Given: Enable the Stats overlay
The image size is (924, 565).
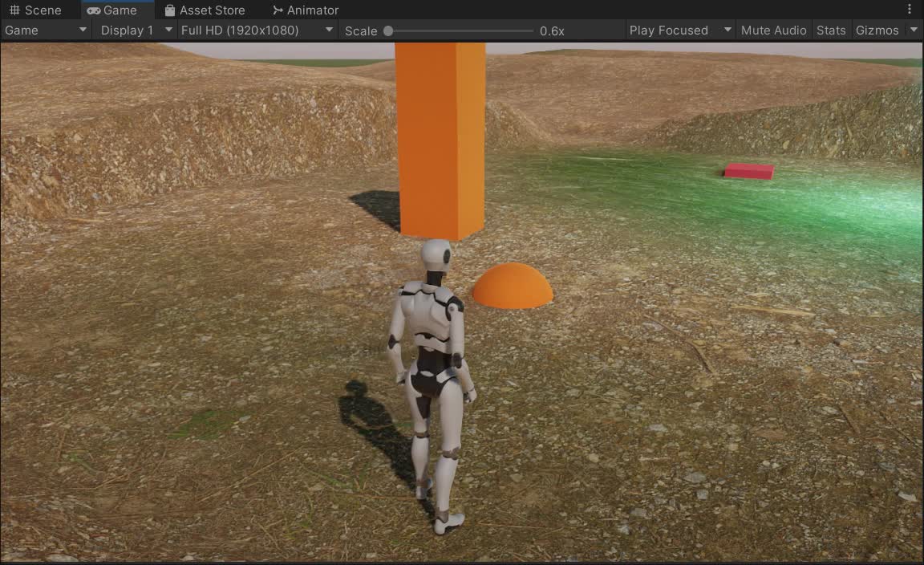Looking at the screenshot, I should tap(831, 30).
